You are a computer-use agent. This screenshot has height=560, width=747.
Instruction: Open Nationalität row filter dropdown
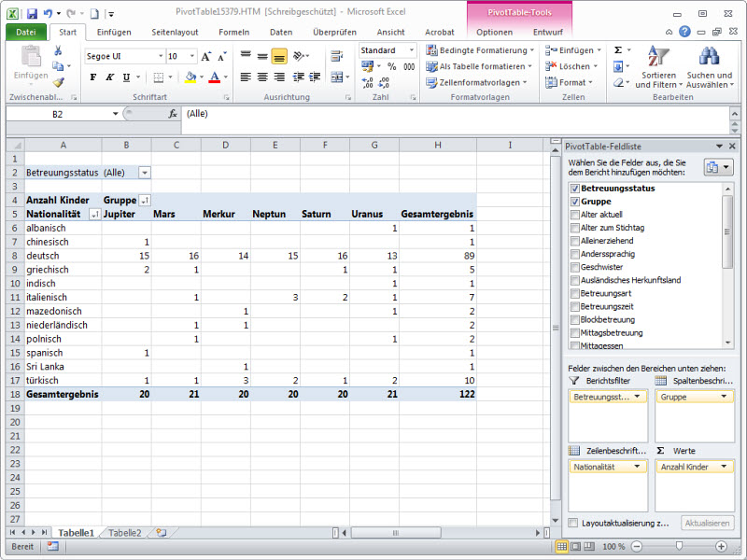pos(95,215)
